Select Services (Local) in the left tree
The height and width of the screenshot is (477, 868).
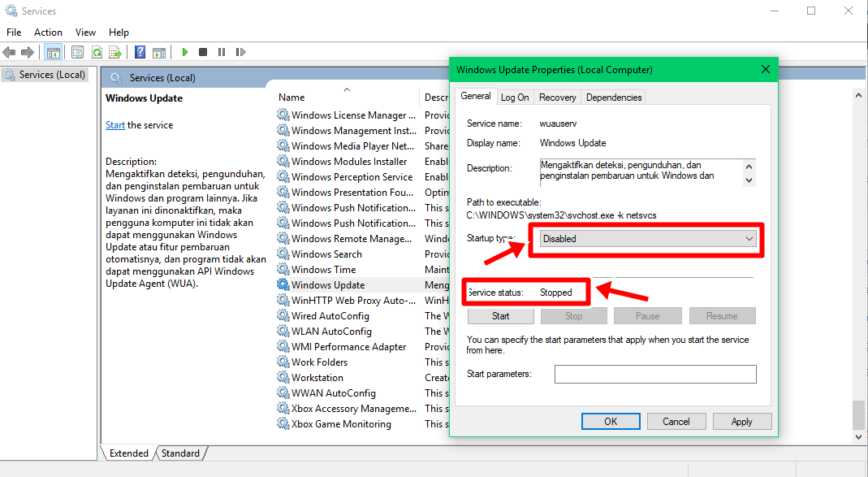point(52,75)
